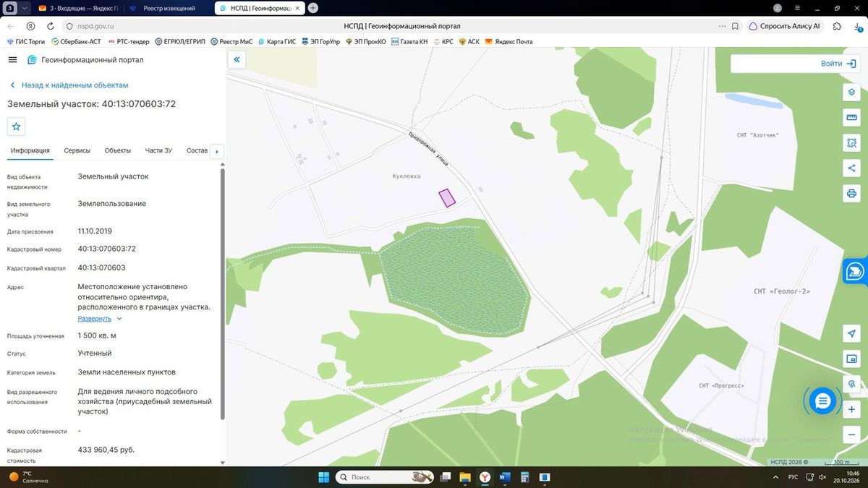Open the Windows Start menu

tap(324, 477)
